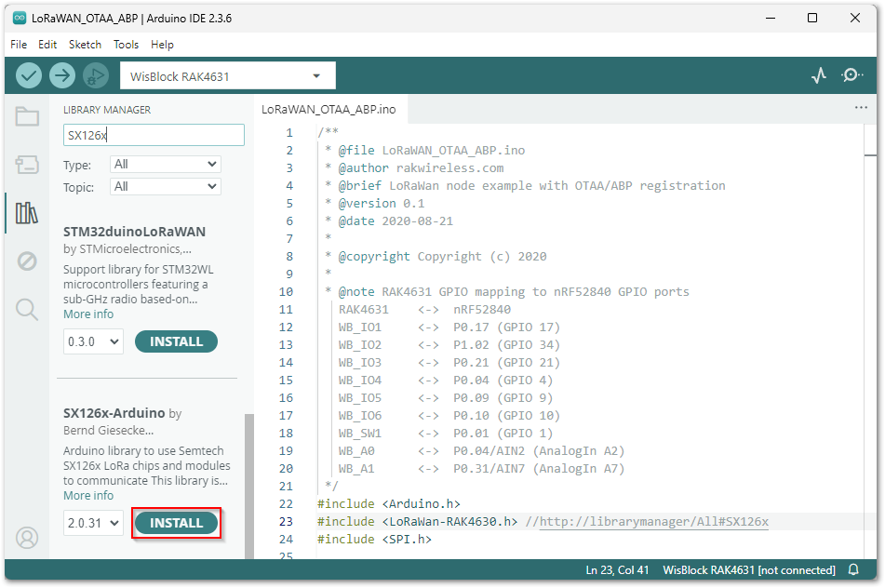The image size is (885, 588).
Task: Switch to LoRaWAN_OTAA_ABP.ino tab
Action: (329, 109)
